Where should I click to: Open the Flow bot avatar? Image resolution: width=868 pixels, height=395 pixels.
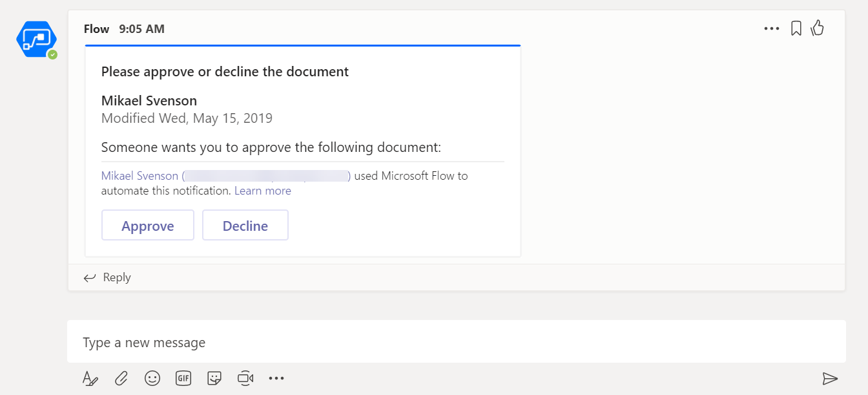[36, 39]
